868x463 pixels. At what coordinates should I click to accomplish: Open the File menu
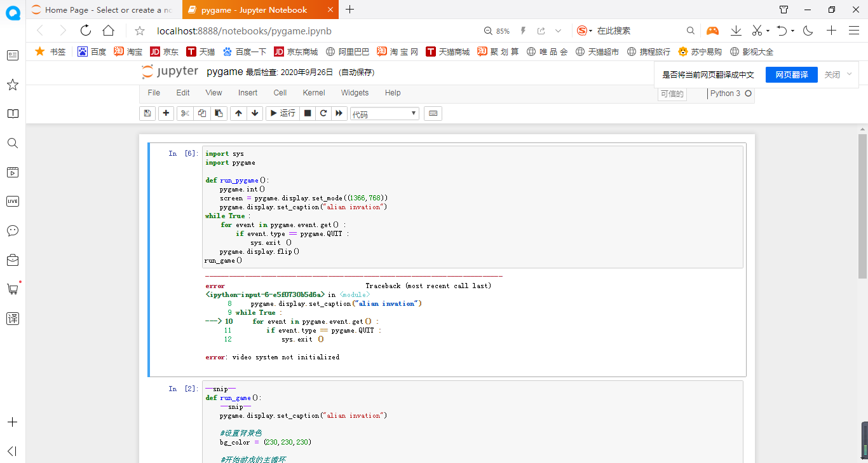click(154, 93)
